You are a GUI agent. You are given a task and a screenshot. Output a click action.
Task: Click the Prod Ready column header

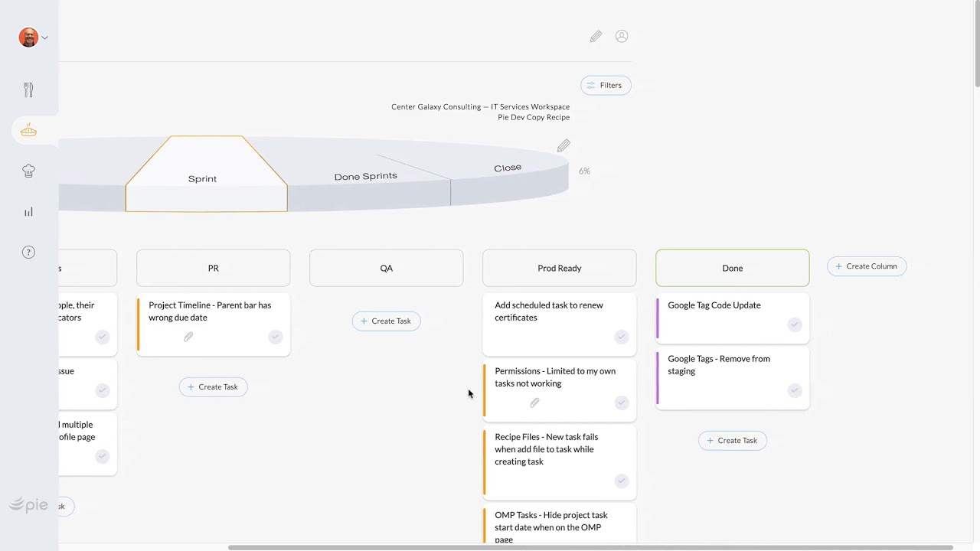pos(559,268)
